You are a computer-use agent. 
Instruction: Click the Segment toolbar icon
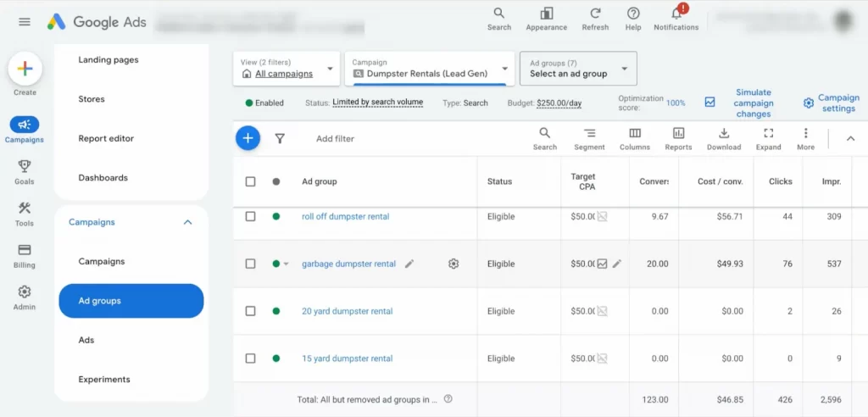tap(589, 134)
